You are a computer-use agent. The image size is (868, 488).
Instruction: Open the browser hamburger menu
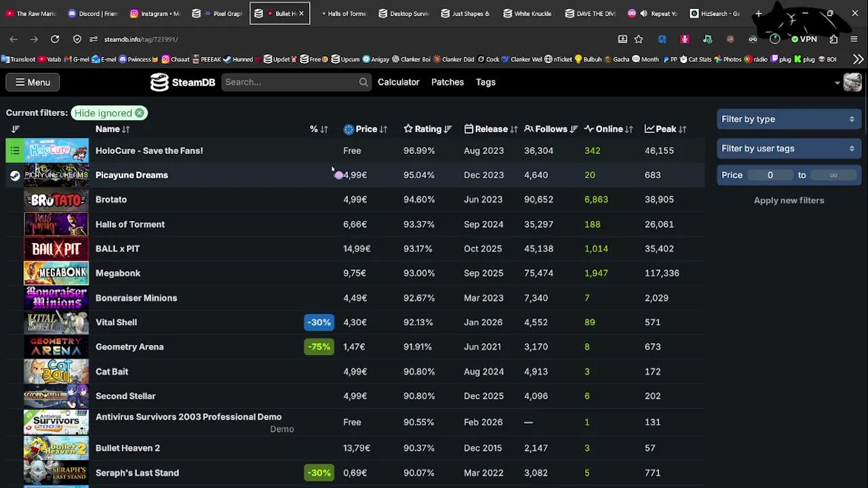coord(854,39)
